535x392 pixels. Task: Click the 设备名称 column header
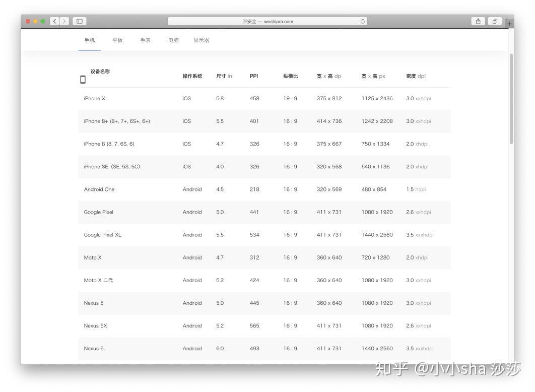(x=100, y=72)
